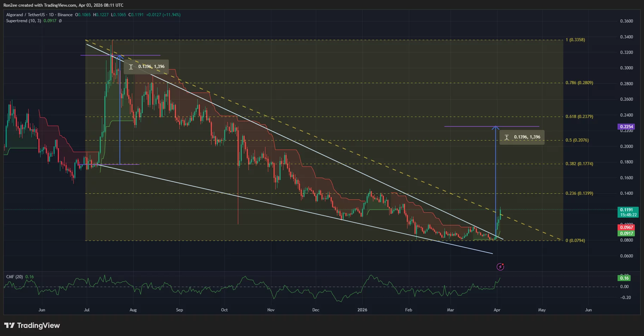Viewport: 644px width, 336px height.
Task: Select the Binance exchange label in the legend
Action: (x=65, y=15)
